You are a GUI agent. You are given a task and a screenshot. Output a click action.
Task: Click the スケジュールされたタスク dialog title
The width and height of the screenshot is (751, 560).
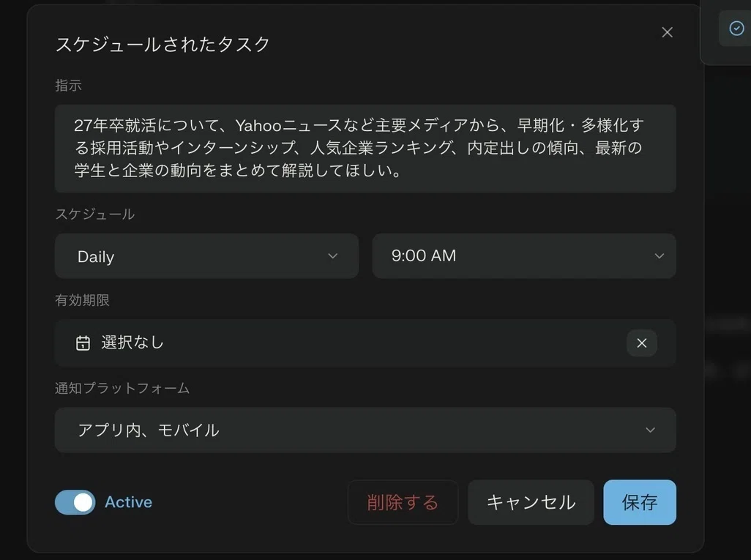tap(162, 45)
